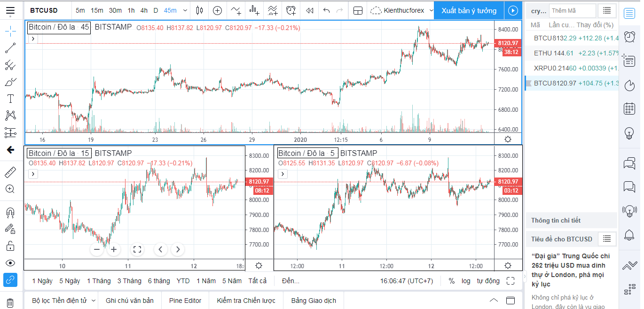The height and width of the screenshot is (309, 644).
Task: Open the Kienthucforex layout dropdown
Action: [402, 10]
